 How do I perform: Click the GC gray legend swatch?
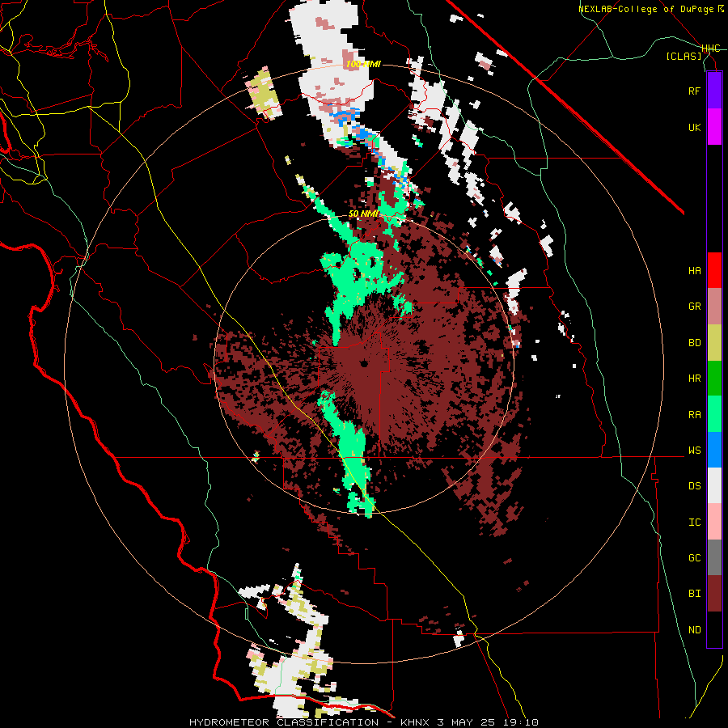pos(714,557)
